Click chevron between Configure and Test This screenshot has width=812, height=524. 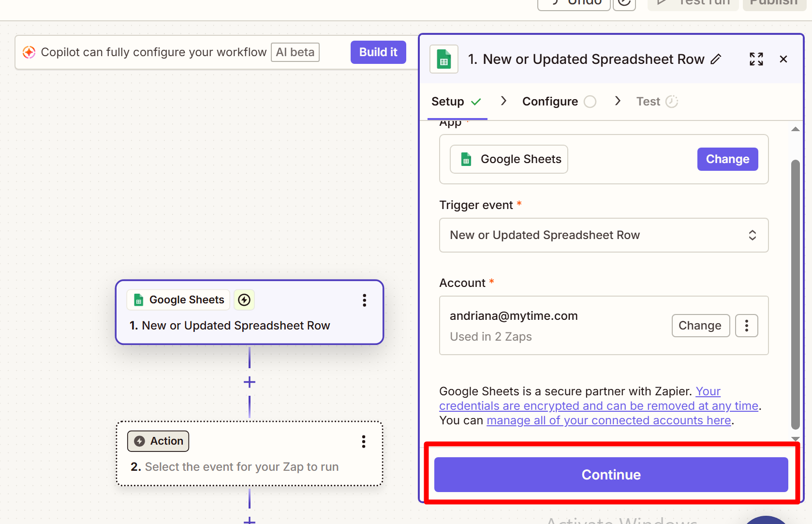618,101
